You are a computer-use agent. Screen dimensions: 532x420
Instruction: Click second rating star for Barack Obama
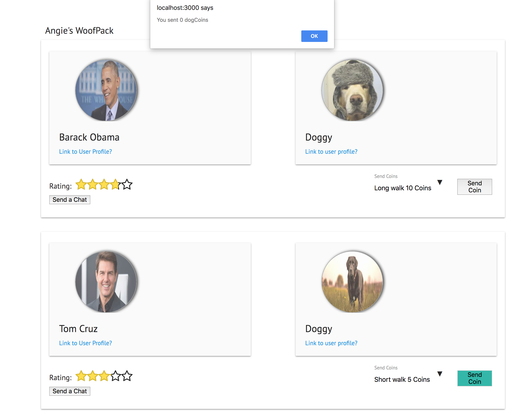(x=93, y=185)
